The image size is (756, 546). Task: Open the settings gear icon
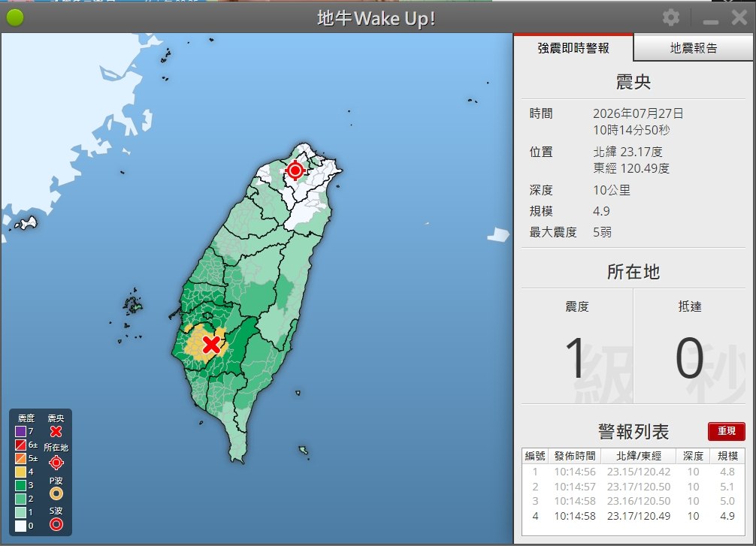(670, 18)
